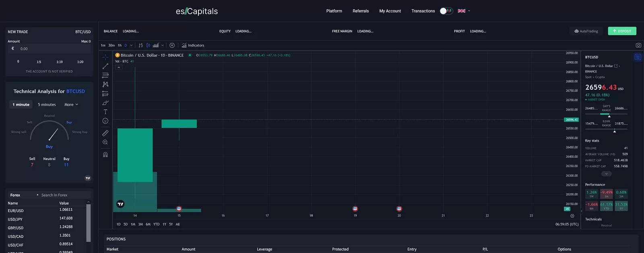Expand the chart style dropdown arrow
The height and width of the screenshot is (253, 644).
pyautogui.click(x=163, y=45)
